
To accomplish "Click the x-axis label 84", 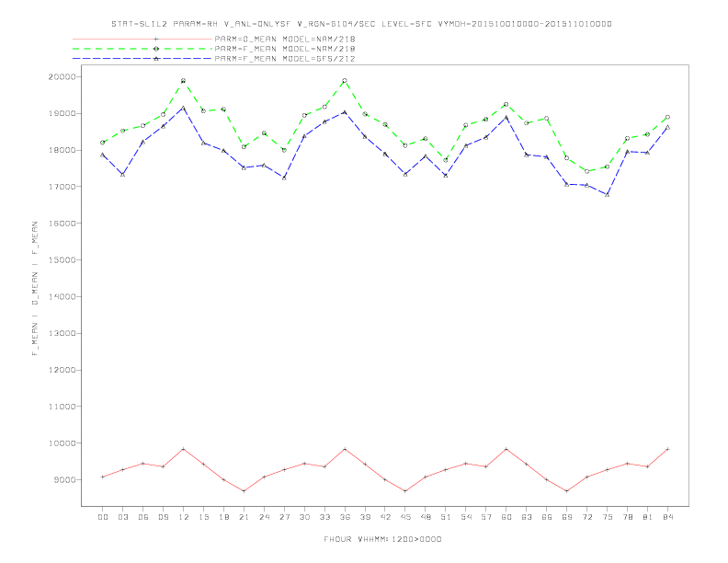I will (x=668, y=517).
